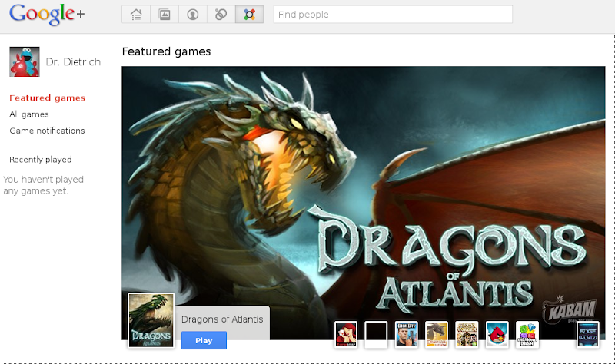Open Dr. Dietrich's profile picture

pos(25,61)
